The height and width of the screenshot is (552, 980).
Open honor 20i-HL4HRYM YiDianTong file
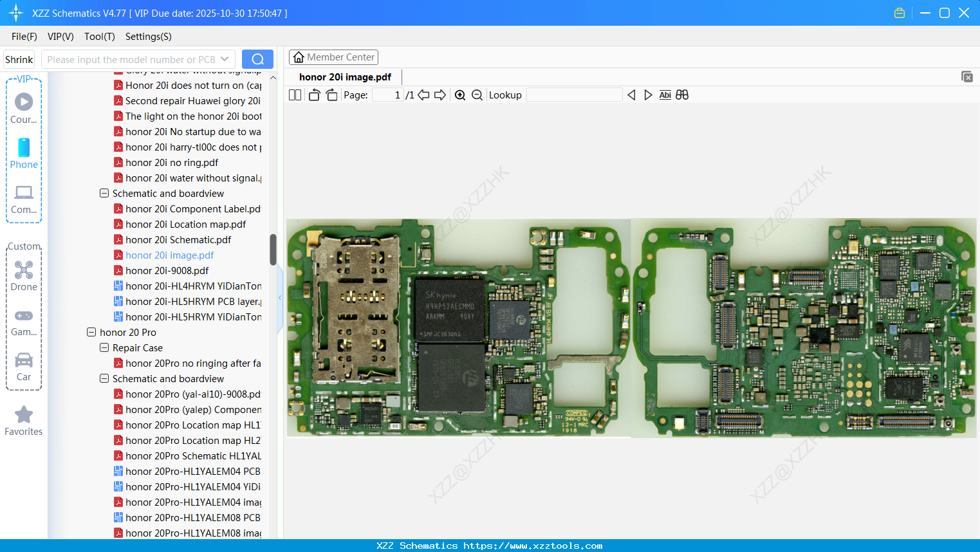[187, 286]
